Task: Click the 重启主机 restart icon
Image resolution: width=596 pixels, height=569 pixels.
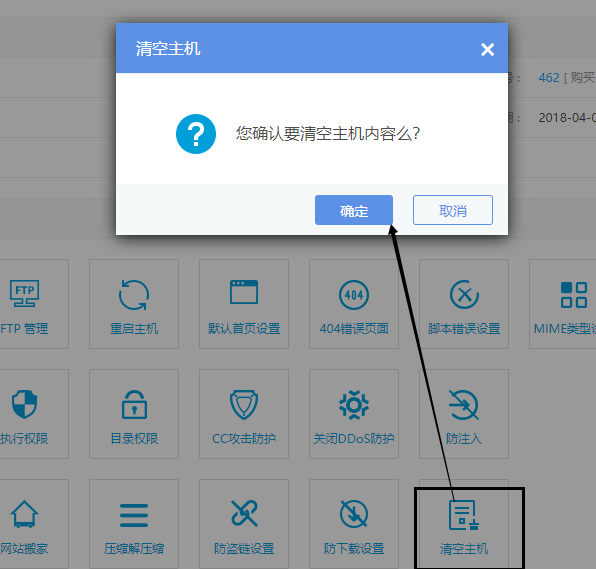Action: pyautogui.click(x=134, y=295)
